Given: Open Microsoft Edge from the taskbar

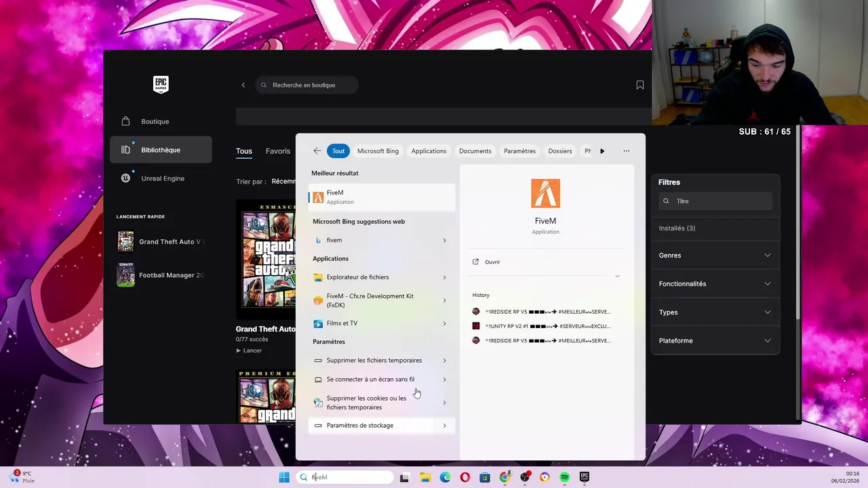Looking at the screenshot, I should (445, 477).
